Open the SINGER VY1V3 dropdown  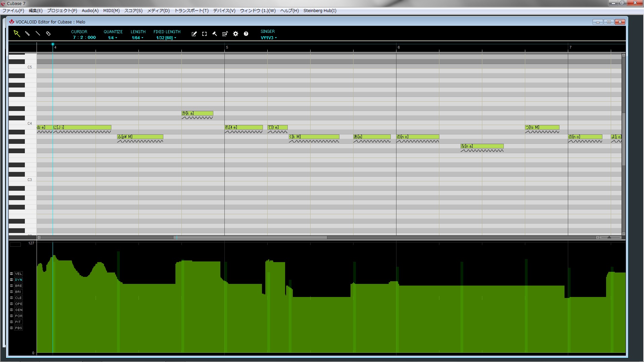coord(269,38)
